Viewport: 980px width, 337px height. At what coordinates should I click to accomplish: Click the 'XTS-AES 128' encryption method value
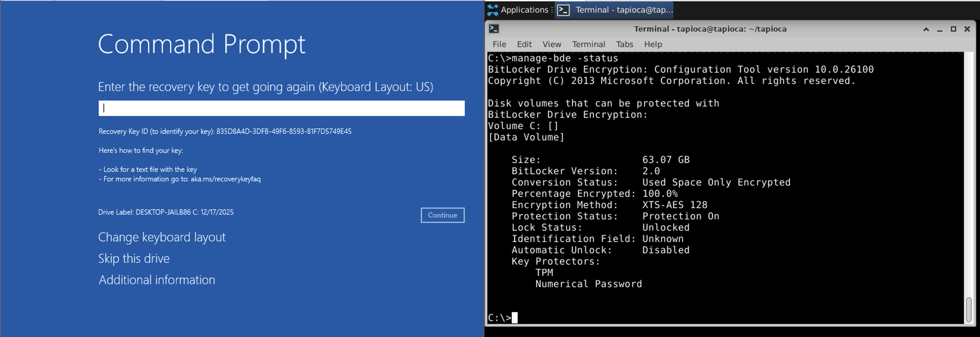tap(675, 205)
